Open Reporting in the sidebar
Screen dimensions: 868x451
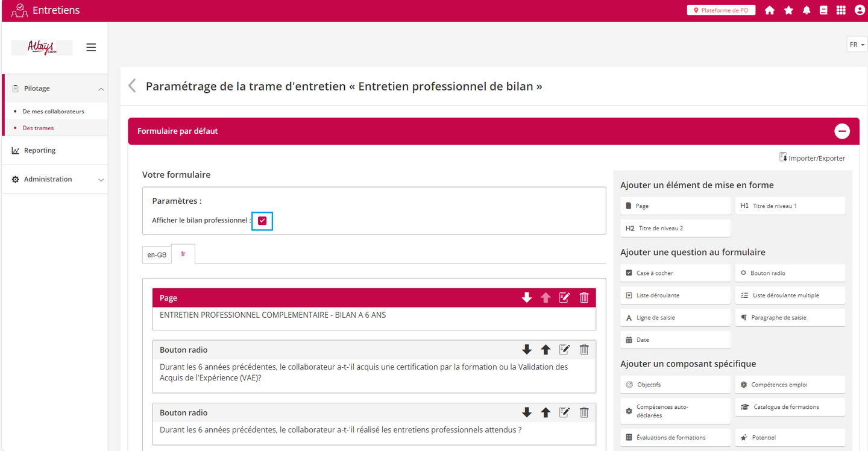point(40,151)
